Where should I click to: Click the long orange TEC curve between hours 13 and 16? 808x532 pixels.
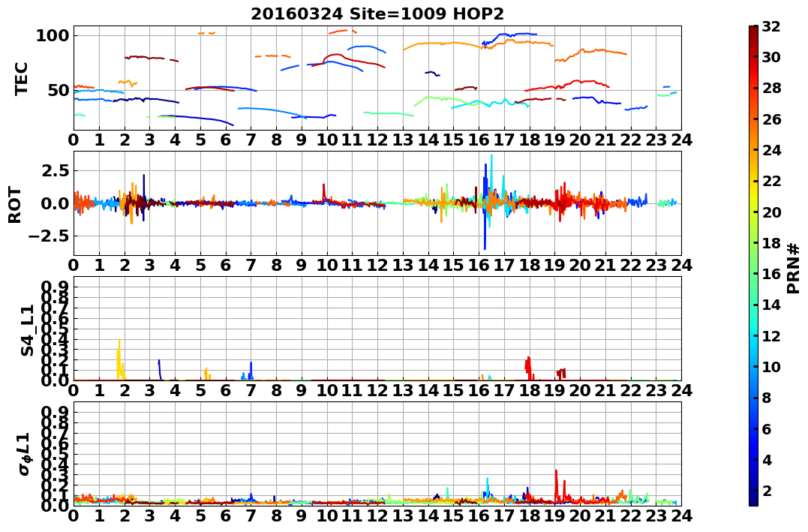click(x=443, y=44)
